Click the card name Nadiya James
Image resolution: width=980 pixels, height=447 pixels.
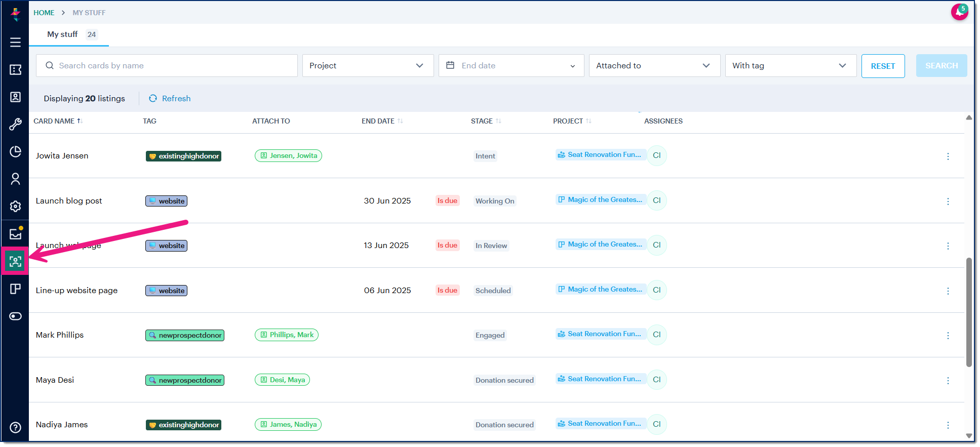[62, 424]
